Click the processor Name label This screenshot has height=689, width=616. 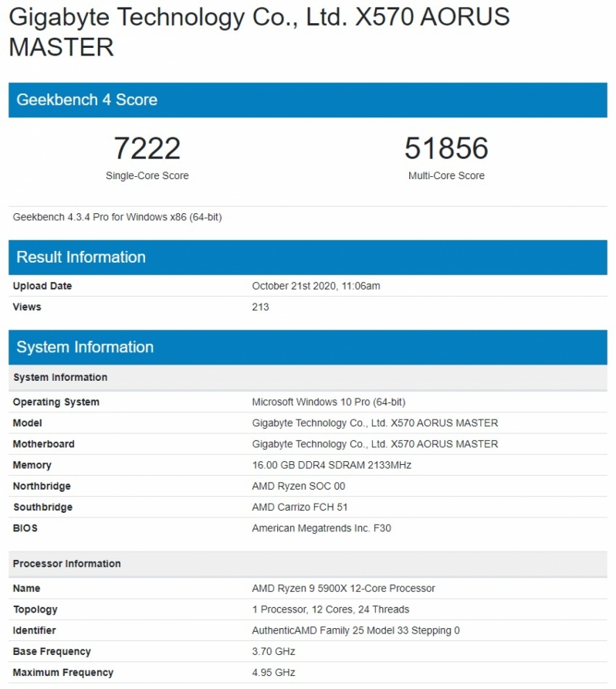[x=26, y=589]
